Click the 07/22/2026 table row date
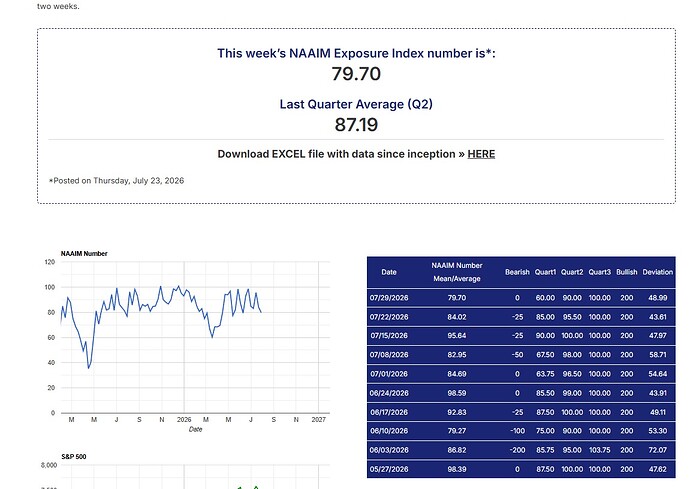690x489 pixels. 389,317
